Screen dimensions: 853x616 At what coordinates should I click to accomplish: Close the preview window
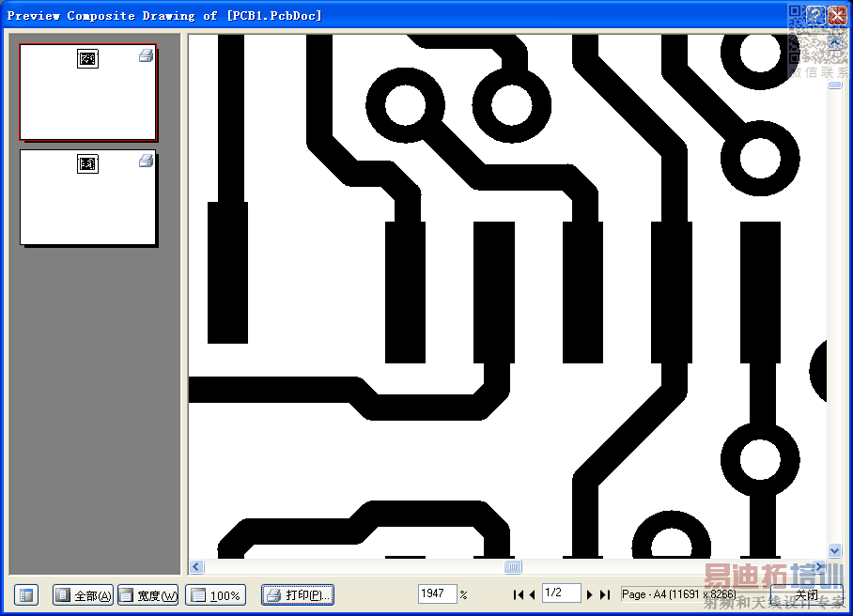point(837,15)
